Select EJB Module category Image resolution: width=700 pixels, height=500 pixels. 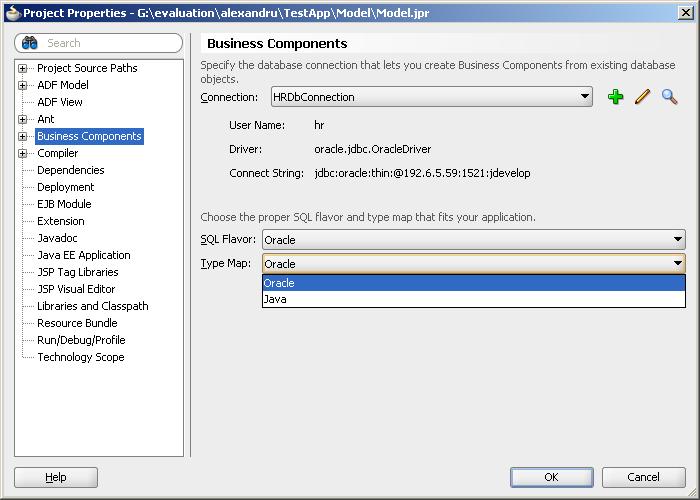tap(64, 204)
